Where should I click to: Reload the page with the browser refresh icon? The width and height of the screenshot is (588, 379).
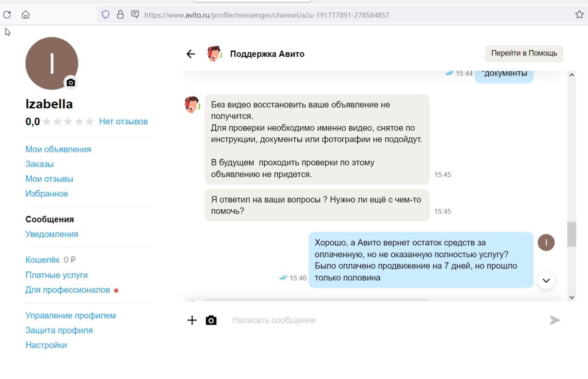(x=7, y=15)
